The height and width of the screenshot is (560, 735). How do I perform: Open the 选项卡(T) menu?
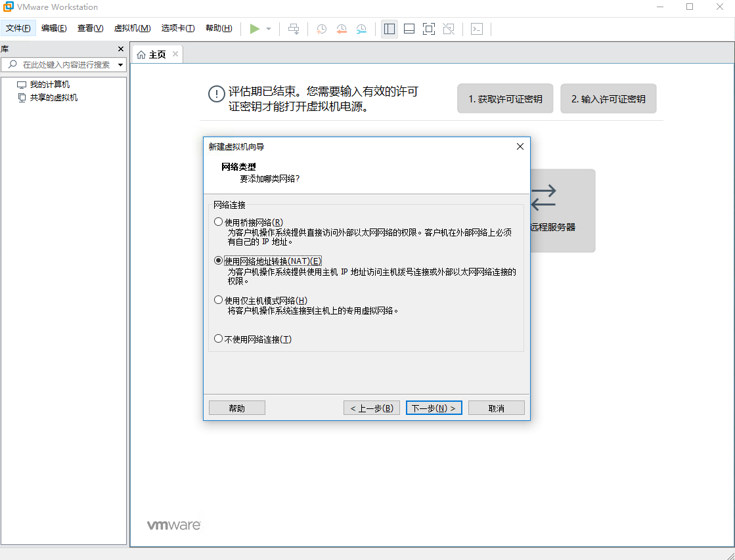click(x=178, y=28)
